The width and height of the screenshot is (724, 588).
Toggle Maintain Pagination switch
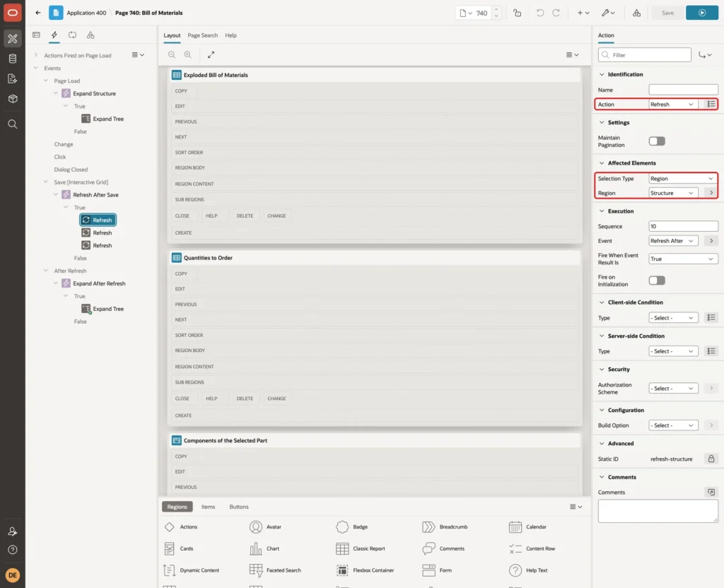[x=657, y=141]
